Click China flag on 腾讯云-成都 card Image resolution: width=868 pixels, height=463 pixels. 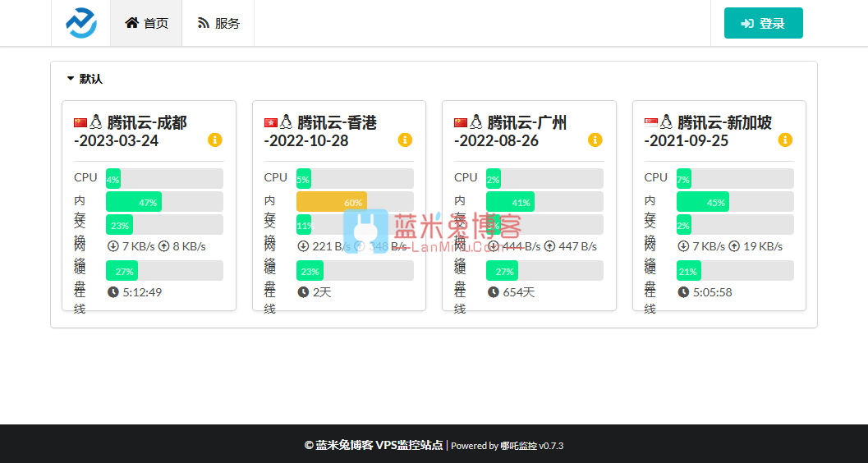[80, 122]
